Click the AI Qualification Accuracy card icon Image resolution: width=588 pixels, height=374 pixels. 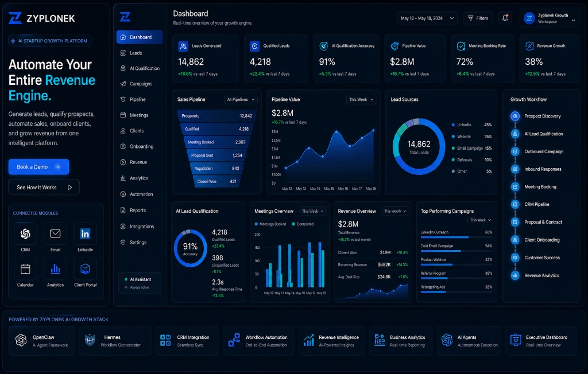[x=324, y=46]
